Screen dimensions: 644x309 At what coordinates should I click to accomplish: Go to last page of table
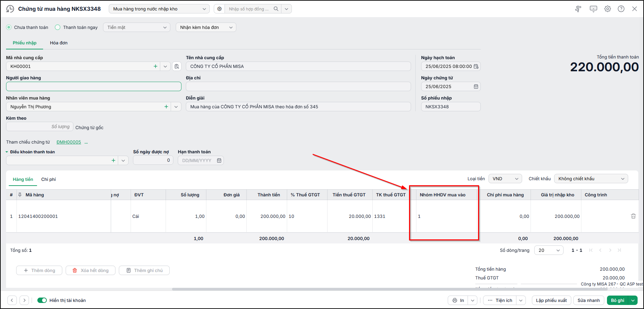click(619, 250)
